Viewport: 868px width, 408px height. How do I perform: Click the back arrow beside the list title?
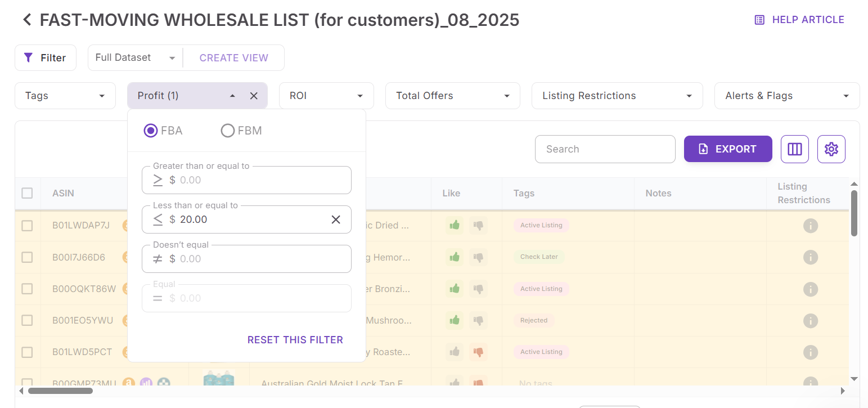click(26, 20)
